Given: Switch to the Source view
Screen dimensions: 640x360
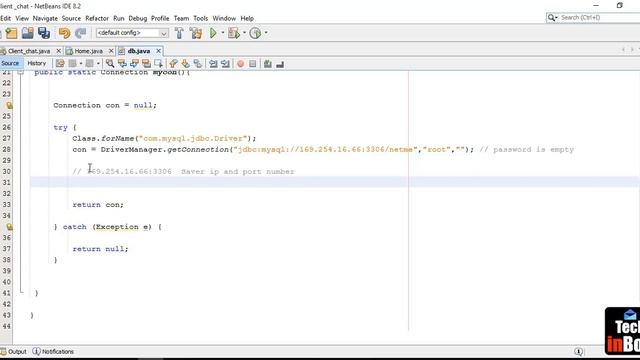Looking at the screenshot, I should tap(10, 63).
